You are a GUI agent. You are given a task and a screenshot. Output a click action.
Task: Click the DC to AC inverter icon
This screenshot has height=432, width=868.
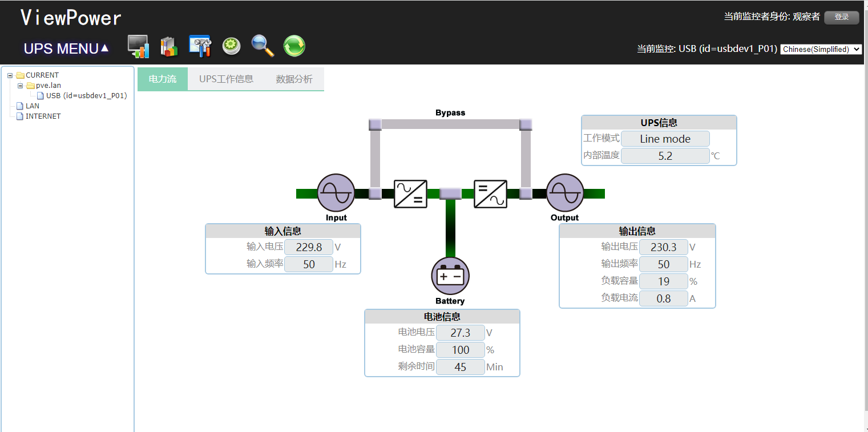(x=491, y=193)
